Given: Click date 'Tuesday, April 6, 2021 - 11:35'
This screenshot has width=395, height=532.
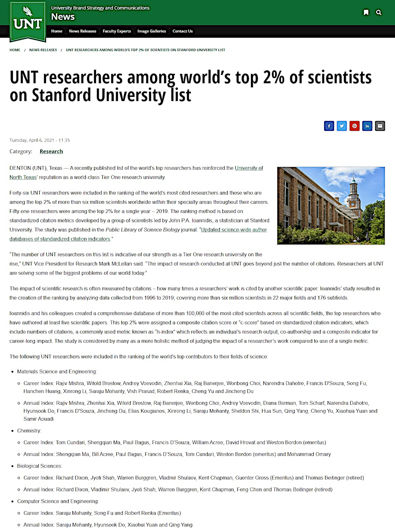Looking at the screenshot, I should tap(40, 140).
